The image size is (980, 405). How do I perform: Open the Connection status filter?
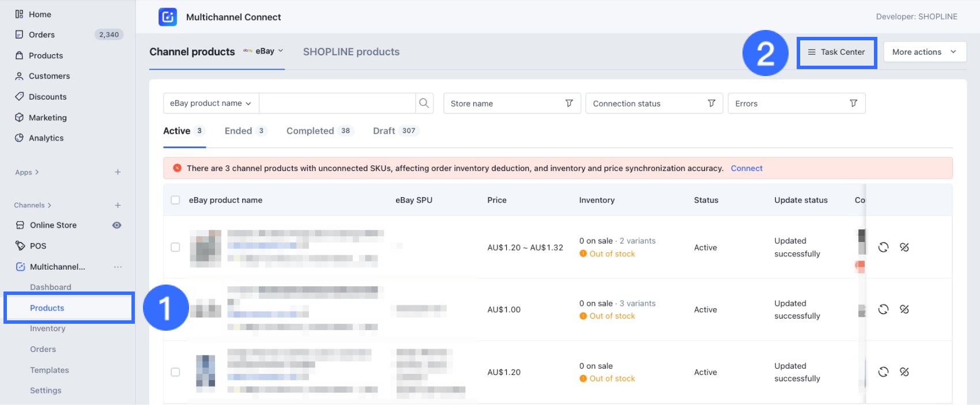tap(654, 103)
